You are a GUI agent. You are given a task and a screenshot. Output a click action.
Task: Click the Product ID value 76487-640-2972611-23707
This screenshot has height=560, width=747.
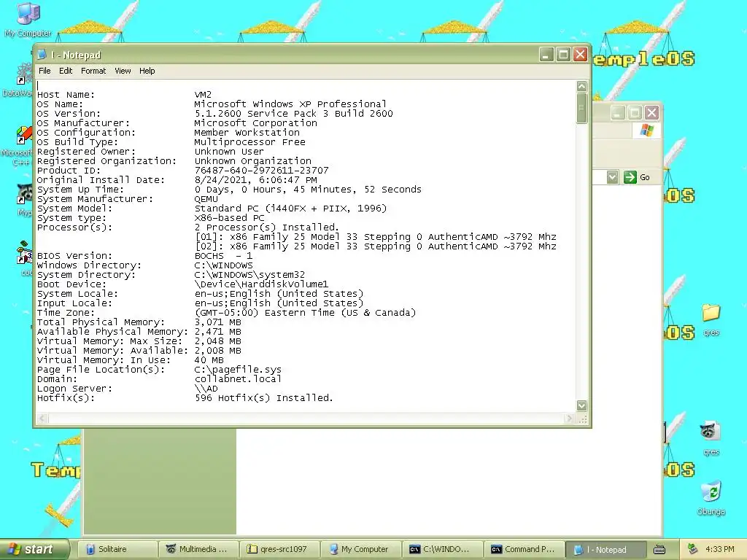tap(262, 171)
